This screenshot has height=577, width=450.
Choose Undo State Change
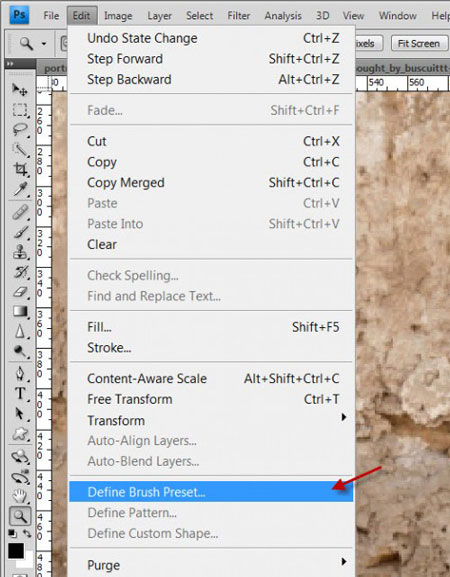pos(211,38)
